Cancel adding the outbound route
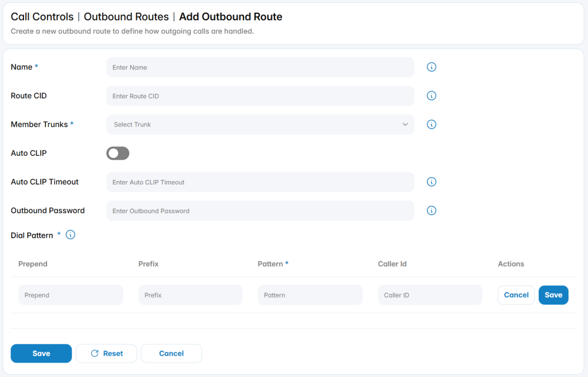This screenshot has height=377, width=588. [x=171, y=353]
